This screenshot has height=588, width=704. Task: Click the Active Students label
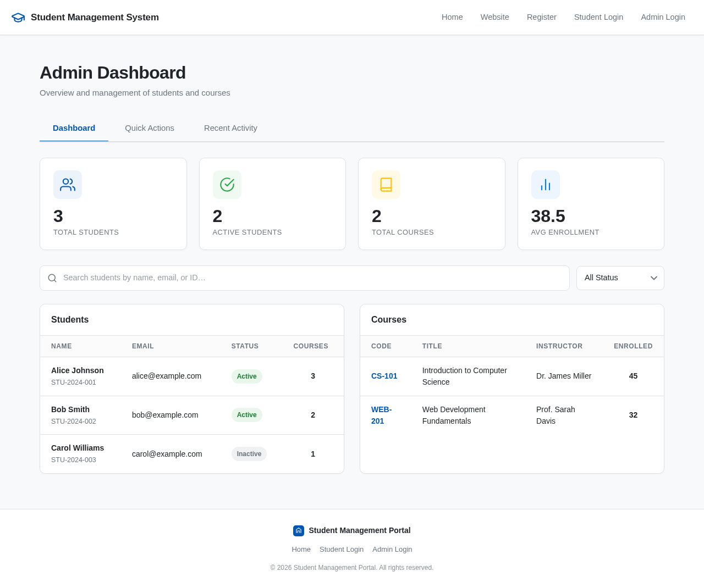coord(247,232)
